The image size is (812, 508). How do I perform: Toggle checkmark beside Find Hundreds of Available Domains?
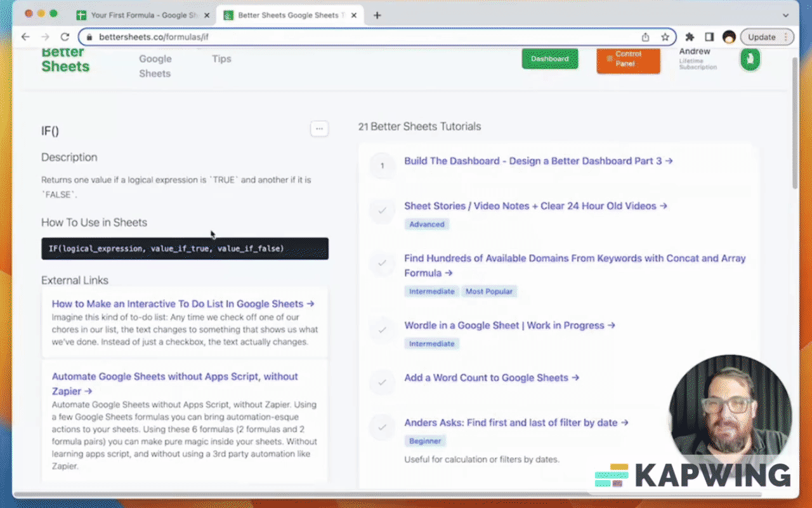click(x=382, y=263)
